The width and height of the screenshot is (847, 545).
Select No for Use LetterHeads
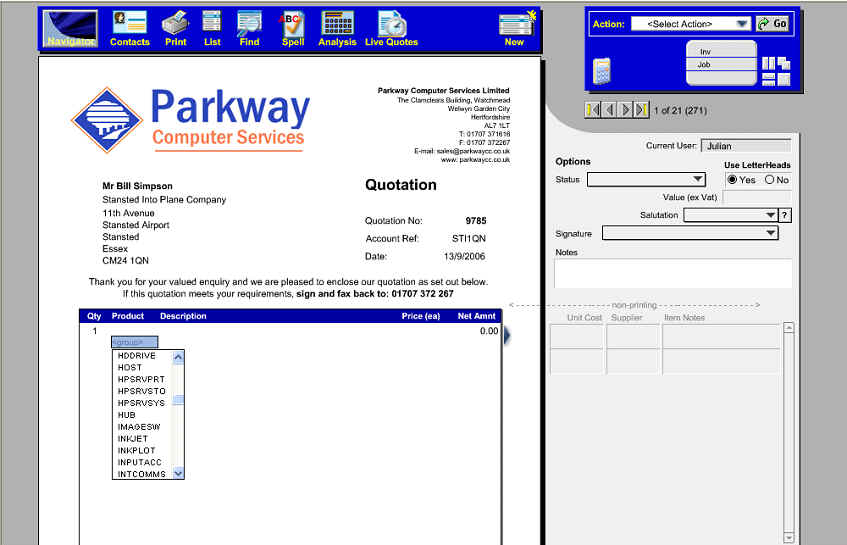(x=770, y=180)
